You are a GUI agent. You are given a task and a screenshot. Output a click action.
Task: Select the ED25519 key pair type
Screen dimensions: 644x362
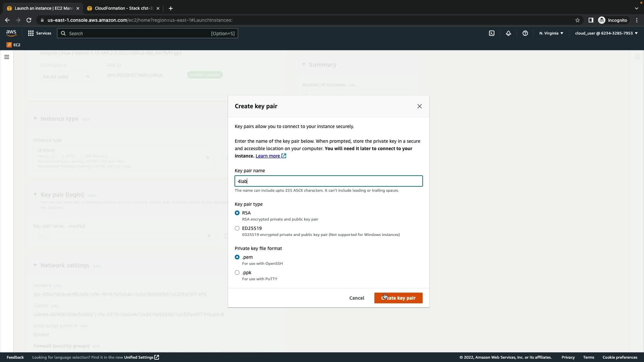coord(237,228)
